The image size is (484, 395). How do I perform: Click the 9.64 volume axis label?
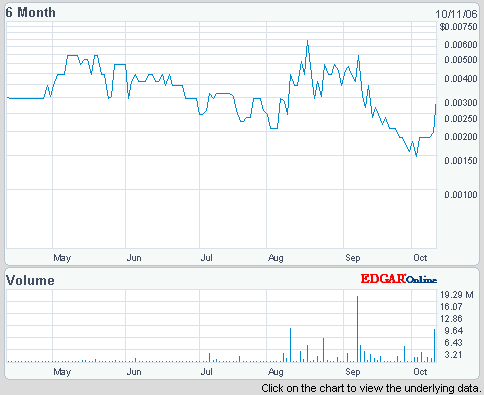(x=453, y=331)
